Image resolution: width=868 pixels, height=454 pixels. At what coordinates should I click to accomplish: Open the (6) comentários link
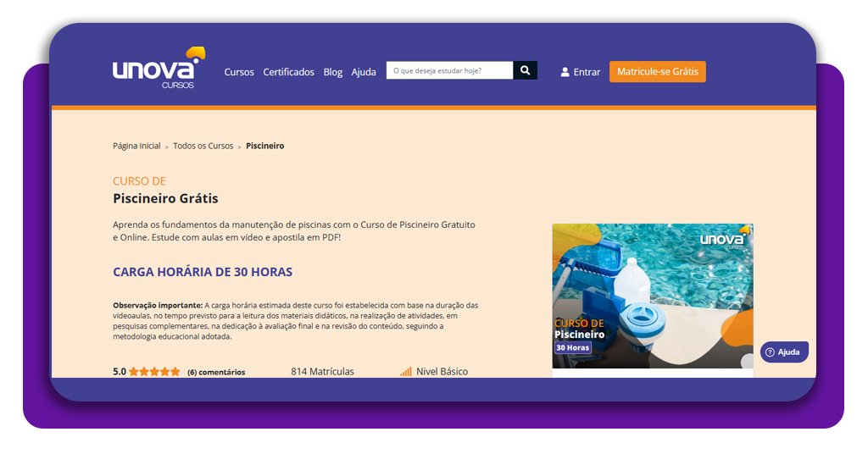[x=216, y=372]
